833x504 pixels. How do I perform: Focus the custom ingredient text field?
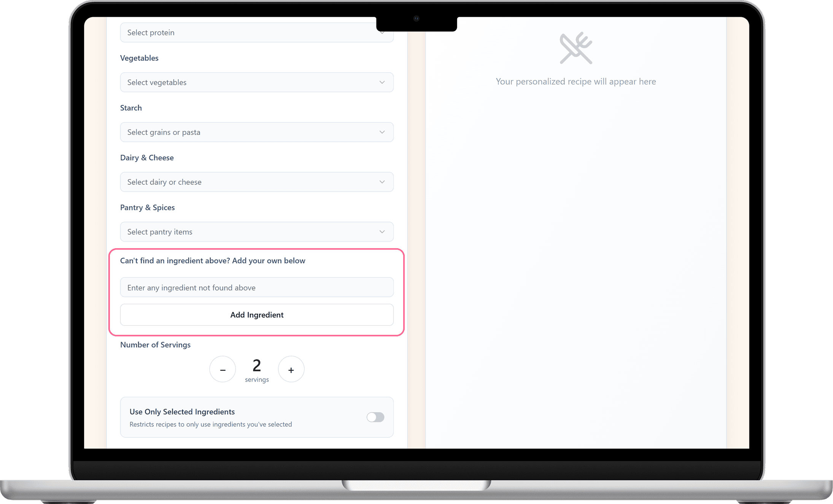(x=257, y=287)
